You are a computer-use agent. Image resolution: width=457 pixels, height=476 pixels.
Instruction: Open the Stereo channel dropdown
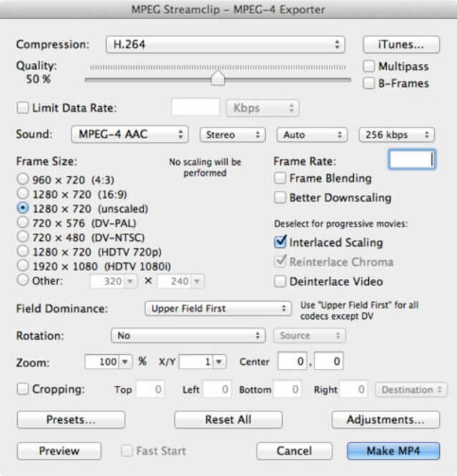pyautogui.click(x=232, y=135)
